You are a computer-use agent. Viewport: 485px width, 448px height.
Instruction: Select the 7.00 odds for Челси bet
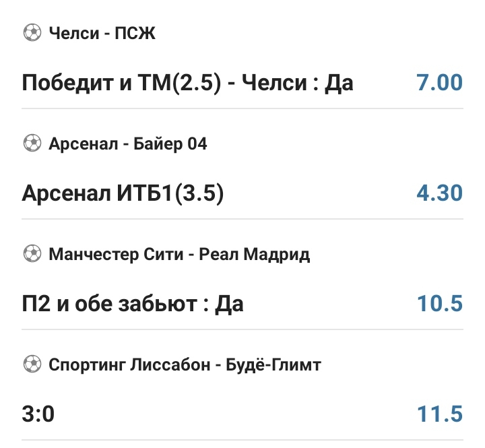tap(439, 83)
